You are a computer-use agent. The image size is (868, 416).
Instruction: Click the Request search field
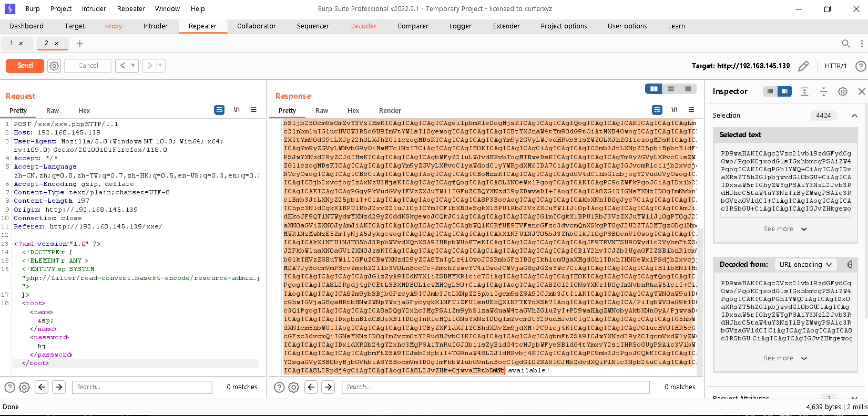(142, 387)
